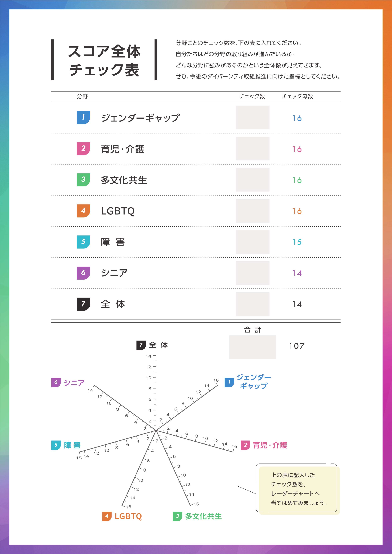
Task: Click the check count box for 多文化共生
Action: coord(252,180)
